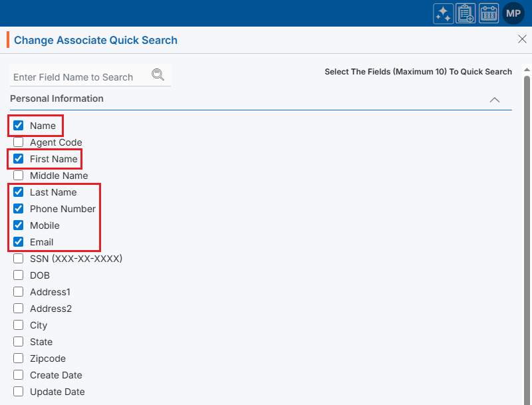The width and height of the screenshot is (532, 405).
Task: Tick the Middle Name checkbox
Action: click(x=19, y=176)
